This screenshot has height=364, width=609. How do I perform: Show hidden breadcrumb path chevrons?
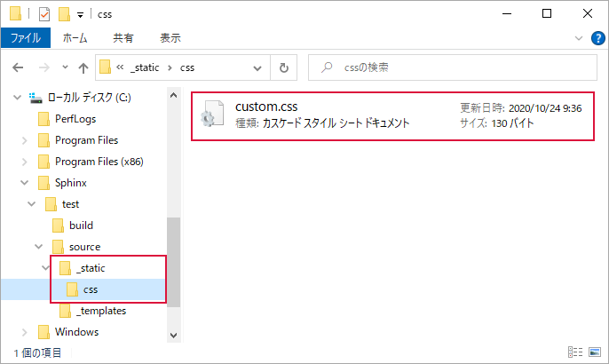(x=120, y=67)
